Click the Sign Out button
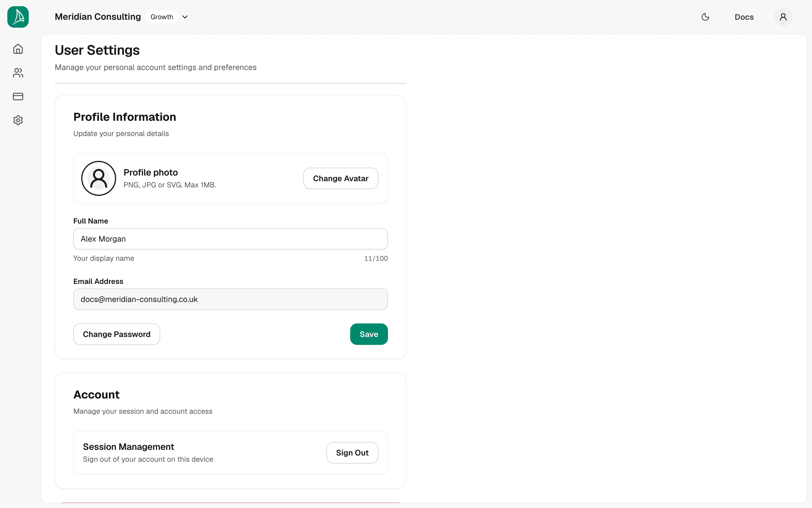The width and height of the screenshot is (812, 508). [352, 453]
